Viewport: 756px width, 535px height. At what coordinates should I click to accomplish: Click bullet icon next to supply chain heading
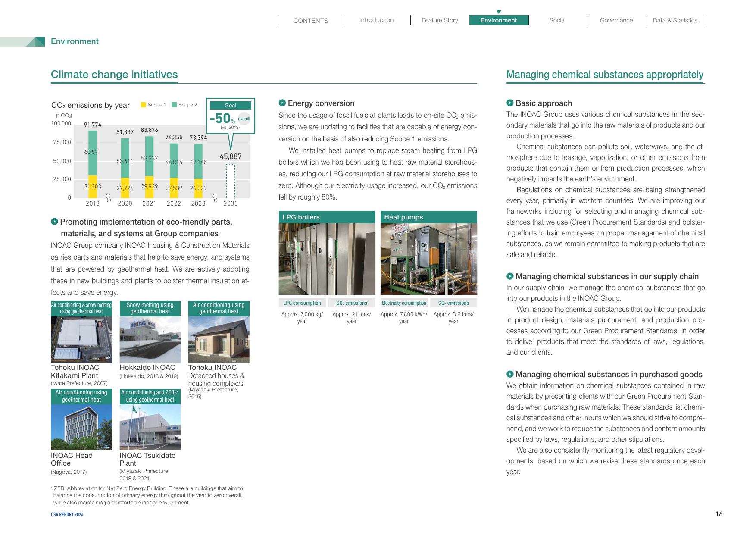510,276
